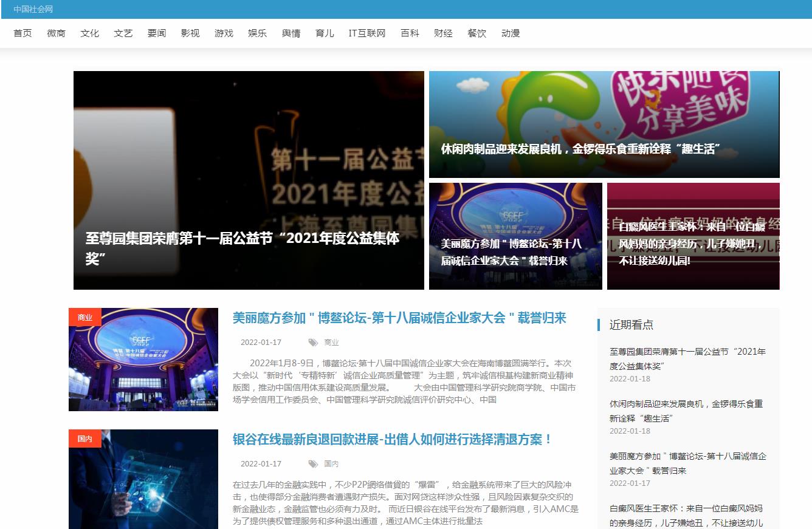Viewport: 812px width, 529px height.
Task: Select the 文艺 nav item
Action: coord(123,33)
